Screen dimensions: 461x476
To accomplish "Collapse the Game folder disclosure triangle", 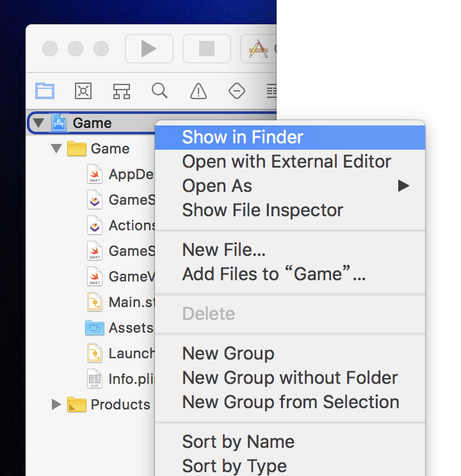I will pyautogui.click(x=56, y=148).
